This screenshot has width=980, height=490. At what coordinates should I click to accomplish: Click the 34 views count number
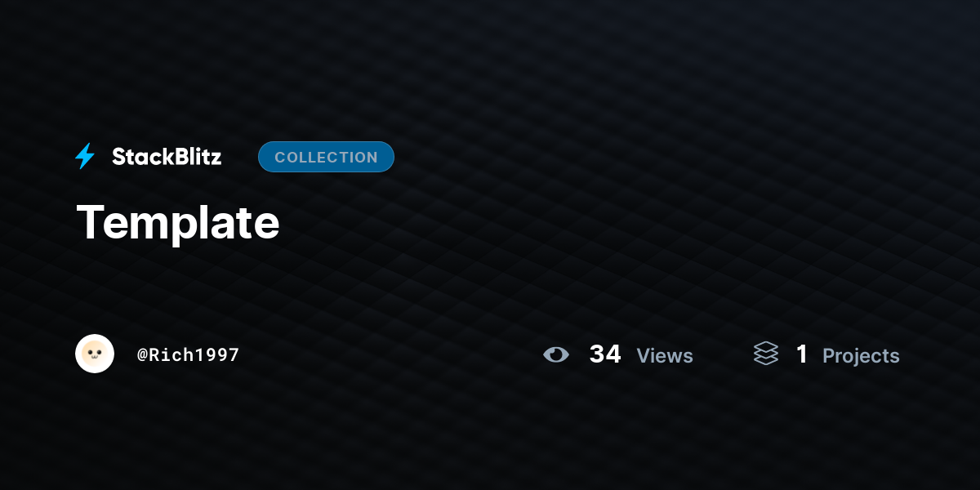click(x=605, y=354)
